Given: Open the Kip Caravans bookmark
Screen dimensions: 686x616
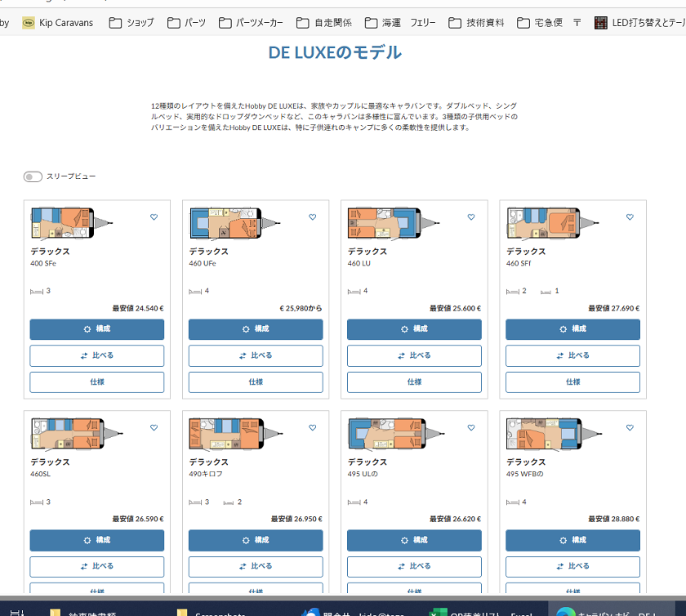Looking at the screenshot, I should click(x=58, y=23).
